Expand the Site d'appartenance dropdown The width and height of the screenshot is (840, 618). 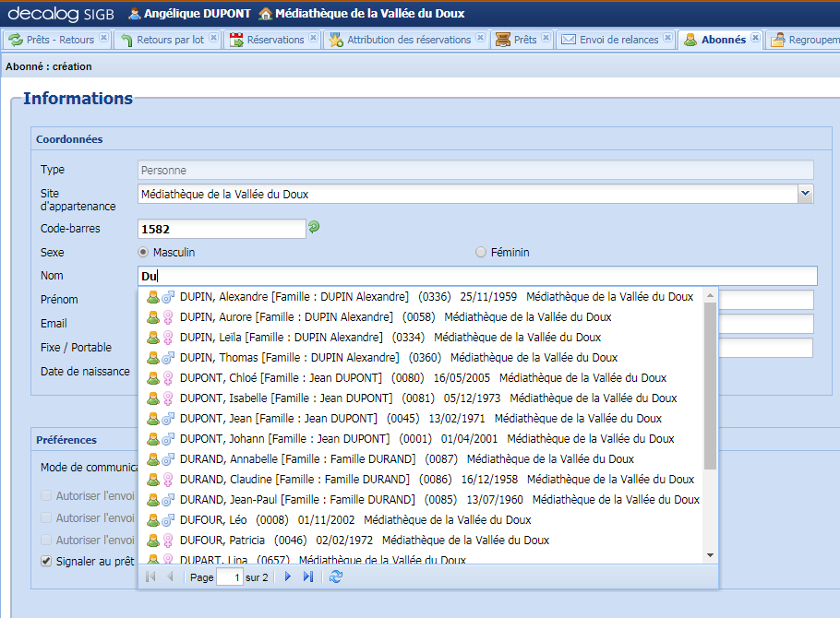click(805, 194)
